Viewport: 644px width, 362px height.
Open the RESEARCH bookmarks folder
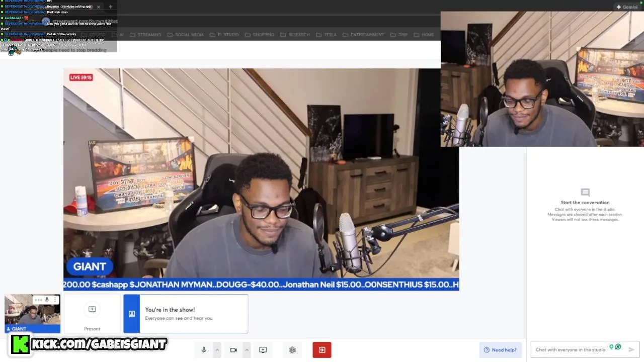tap(295, 35)
